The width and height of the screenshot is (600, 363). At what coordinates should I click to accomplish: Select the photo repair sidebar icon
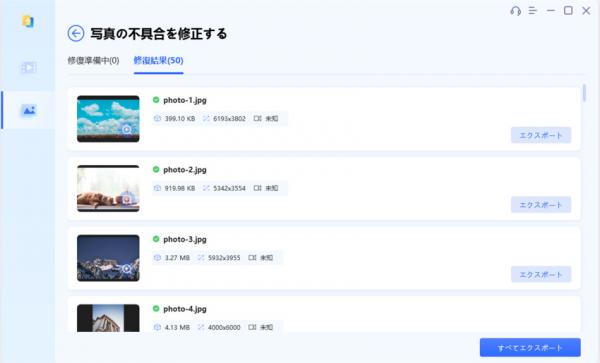click(29, 110)
